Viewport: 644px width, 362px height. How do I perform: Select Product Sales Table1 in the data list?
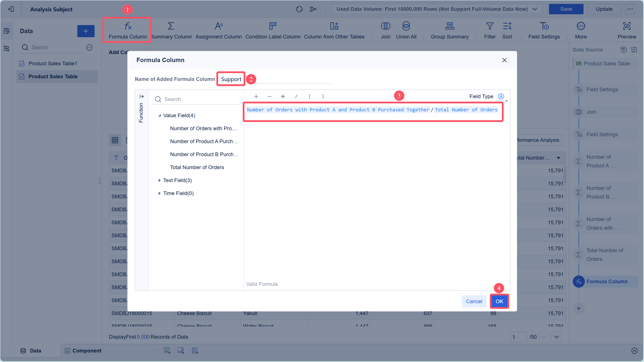(52, 64)
